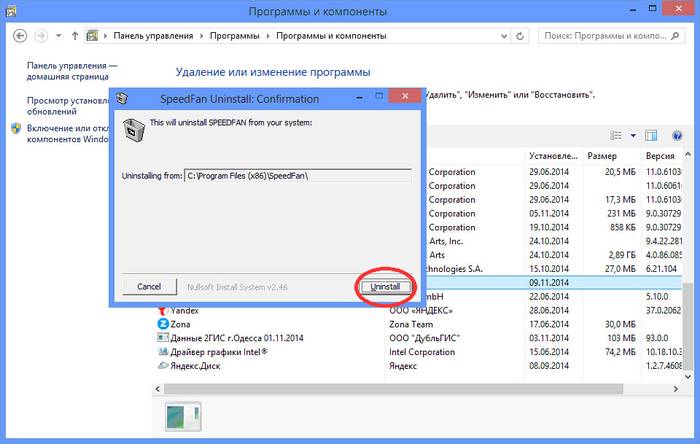
Task: Click the horizontal scrollbar right arrow
Action: 676,389
